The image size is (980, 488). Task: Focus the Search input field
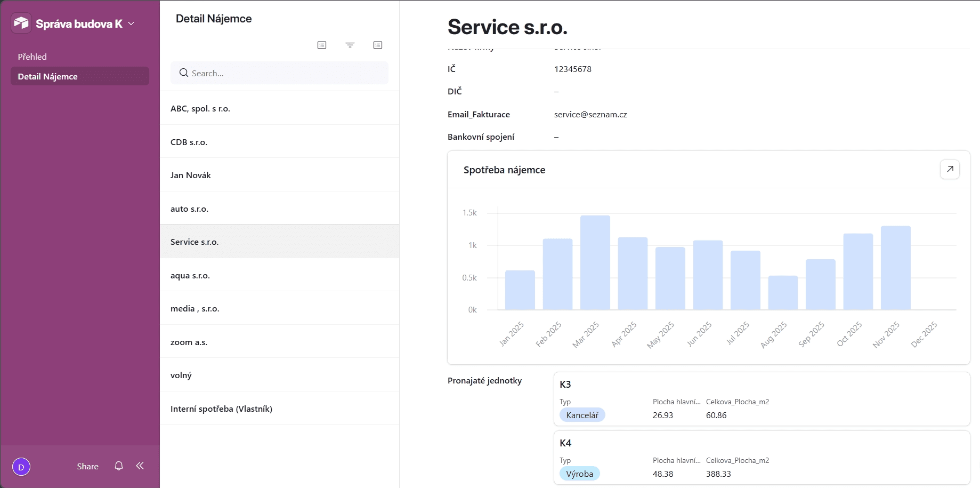coord(279,73)
